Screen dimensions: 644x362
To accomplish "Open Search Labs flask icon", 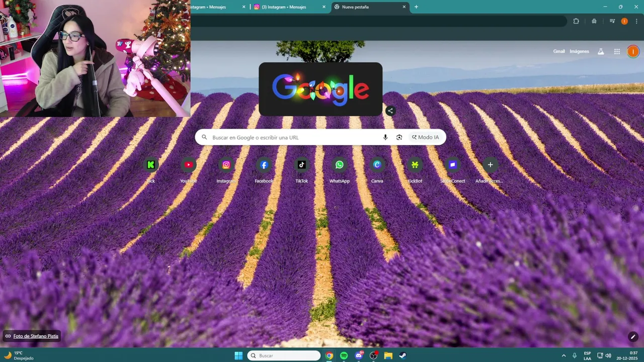I will pos(600,51).
